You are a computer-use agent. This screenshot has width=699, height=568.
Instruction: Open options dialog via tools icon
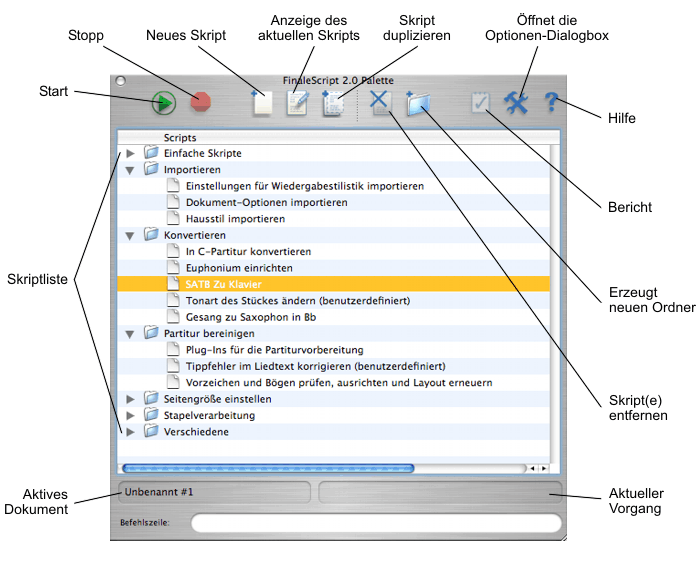[x=516, y=103]
